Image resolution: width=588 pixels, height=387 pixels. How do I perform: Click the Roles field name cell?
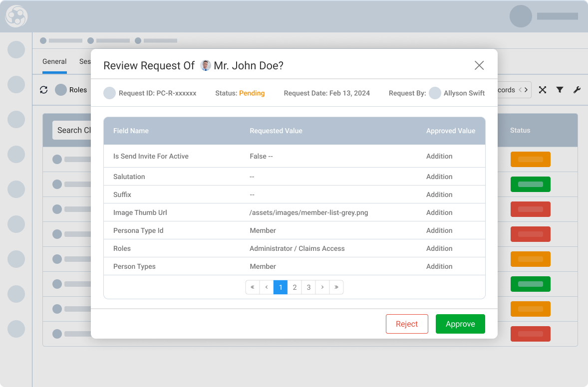click(x=122, y=248)
